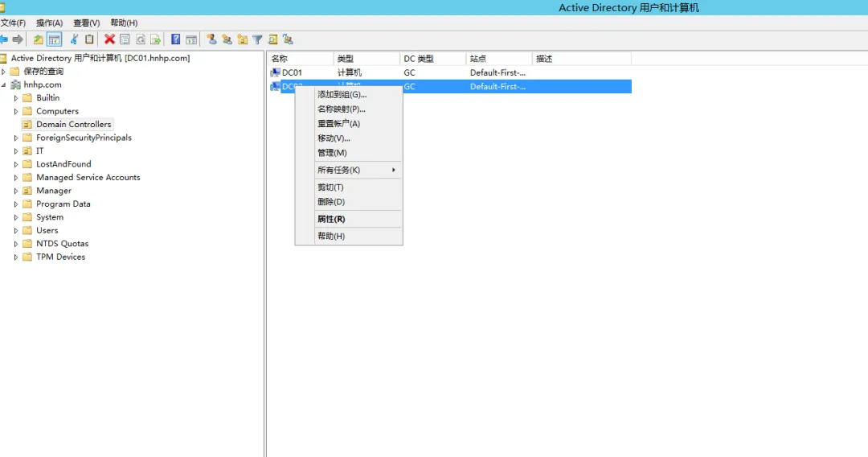Image resolution: width=868 pixels, height=457 pixels.
Task: Click the Paste clipboard toolbar icon
Action: (89, 39)
